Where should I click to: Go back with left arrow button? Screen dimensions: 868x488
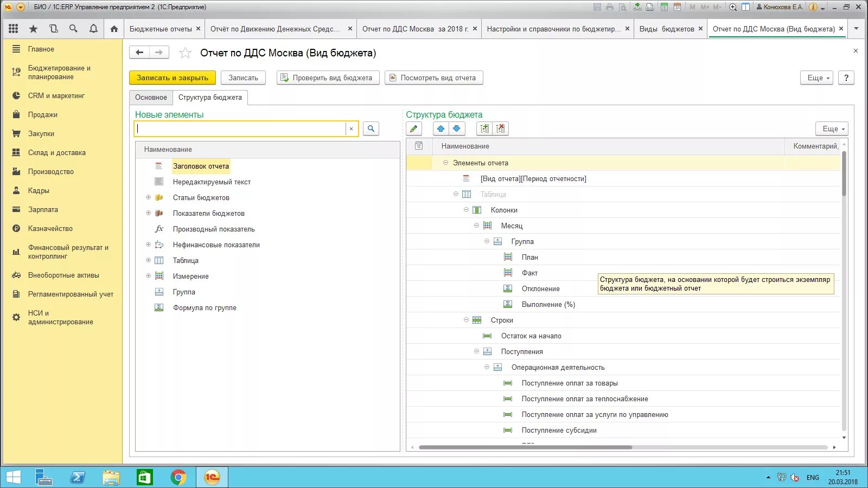(x=139, y=52)
